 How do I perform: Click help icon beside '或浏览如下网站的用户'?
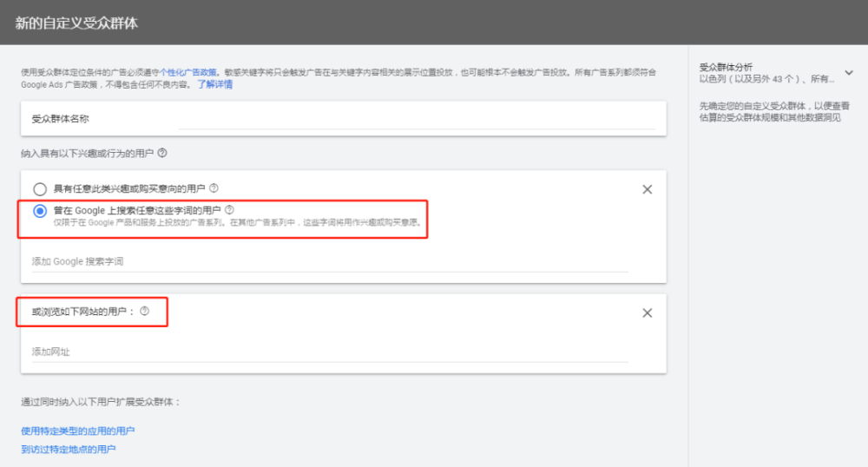tap(144, 311)
